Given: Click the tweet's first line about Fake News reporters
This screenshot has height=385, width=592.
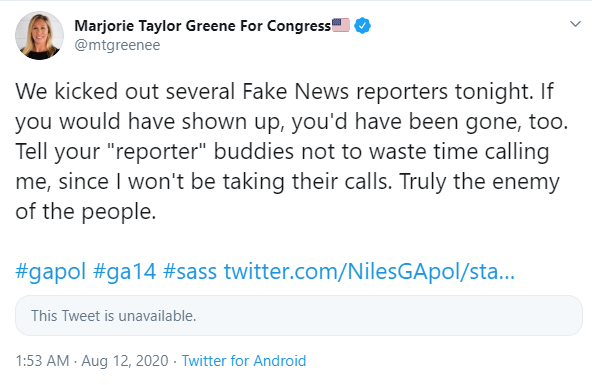Looking at the screenshot, I should pyautogui.click(x=284, y=92).
